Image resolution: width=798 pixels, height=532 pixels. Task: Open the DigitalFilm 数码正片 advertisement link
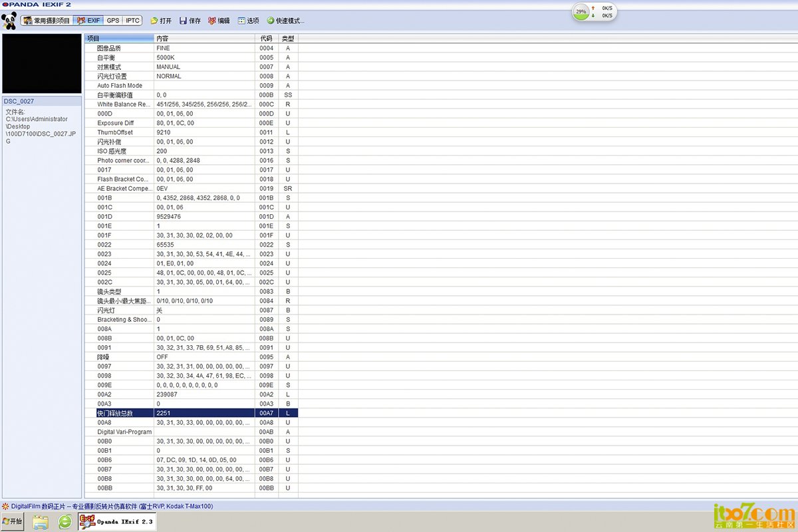coord(112,506)
